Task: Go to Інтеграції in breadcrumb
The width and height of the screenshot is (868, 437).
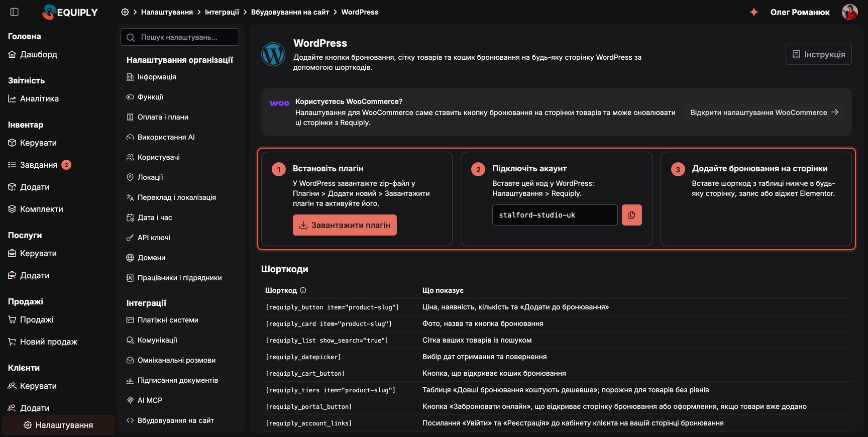Action: [x=222, y=12]
